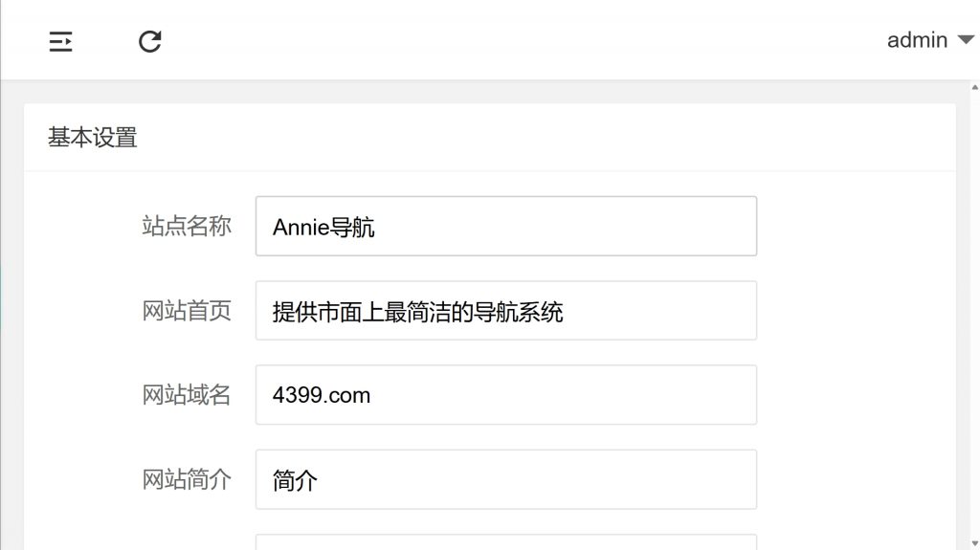Select the 网站简介 input containing 简介
This screenshot has height=550, width=980.
coord(506,479)
